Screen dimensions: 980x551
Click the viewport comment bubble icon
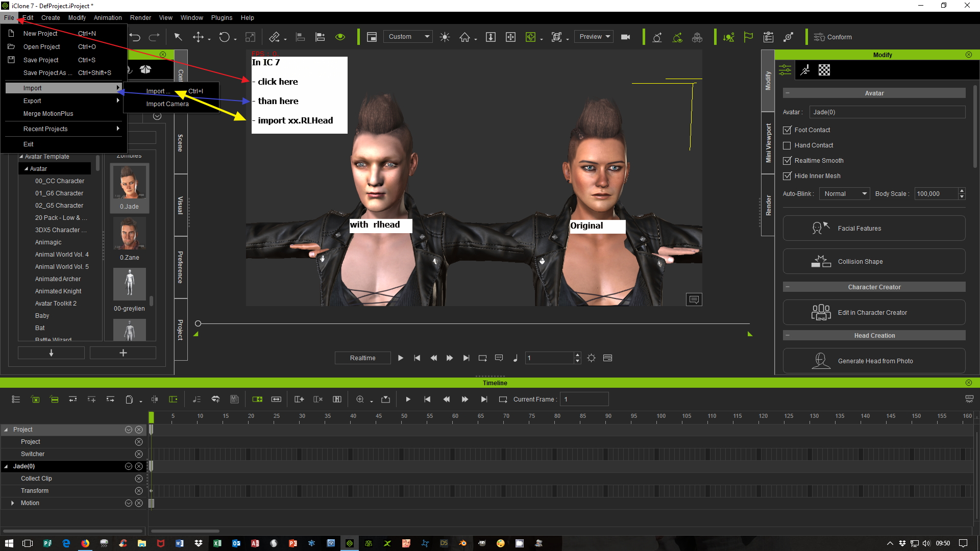click(x=694, y=299)
